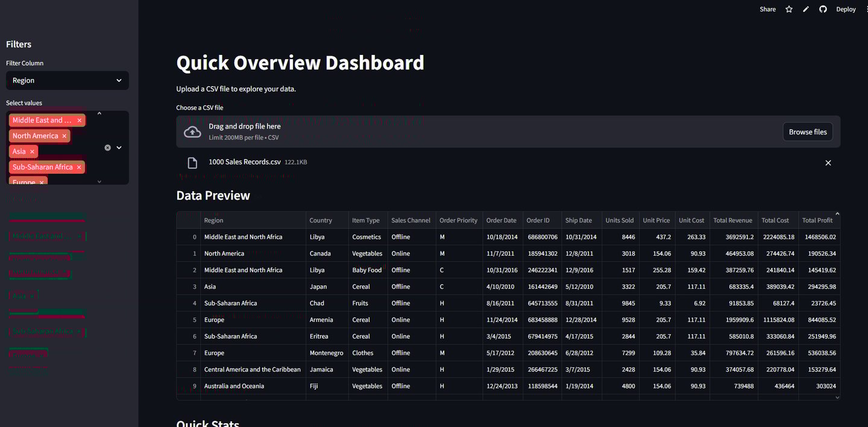Select total revenue 739488 cell
The image size is (868, 427).
(x=733, y=386)
